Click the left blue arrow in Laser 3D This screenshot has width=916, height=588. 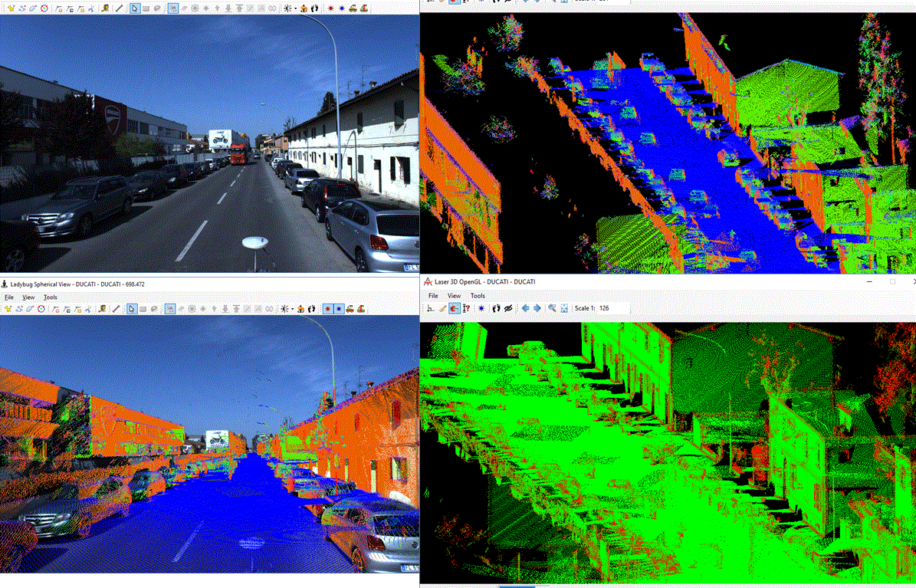(x=525, y=308)
